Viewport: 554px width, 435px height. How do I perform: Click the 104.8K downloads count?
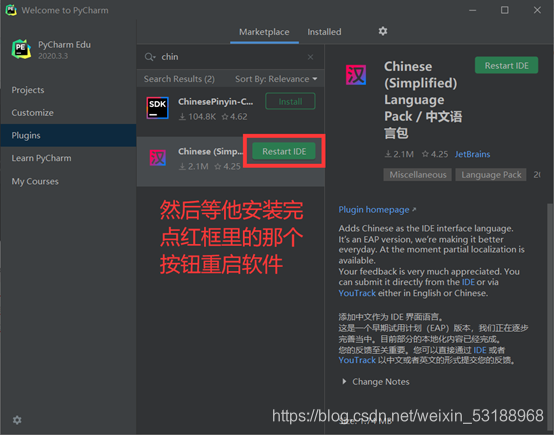coord(197,117)
